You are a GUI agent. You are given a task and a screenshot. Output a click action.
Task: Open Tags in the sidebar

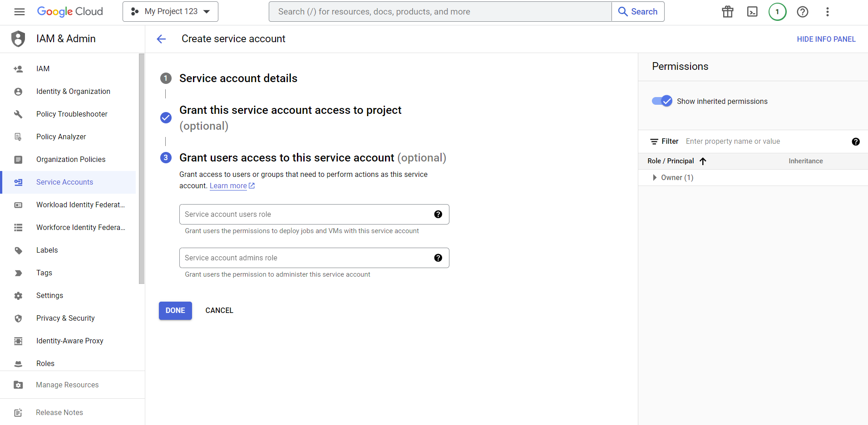tap(44, 273)
